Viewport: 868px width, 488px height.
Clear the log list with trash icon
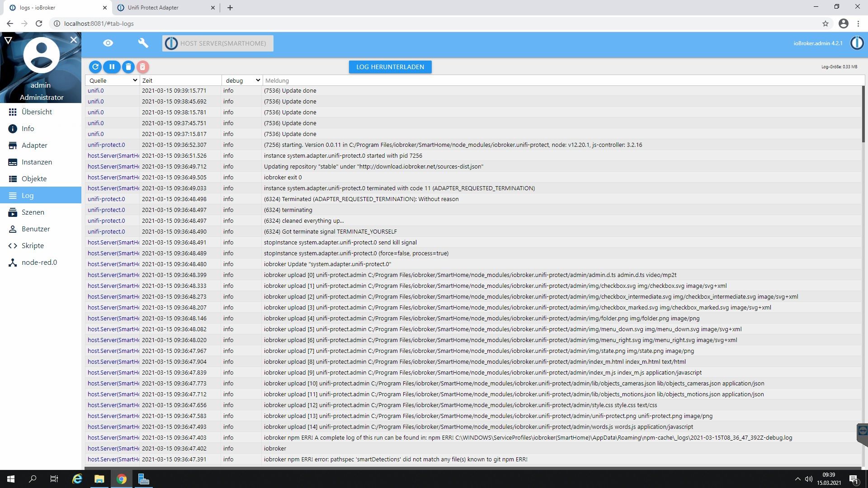pos(128,67)
